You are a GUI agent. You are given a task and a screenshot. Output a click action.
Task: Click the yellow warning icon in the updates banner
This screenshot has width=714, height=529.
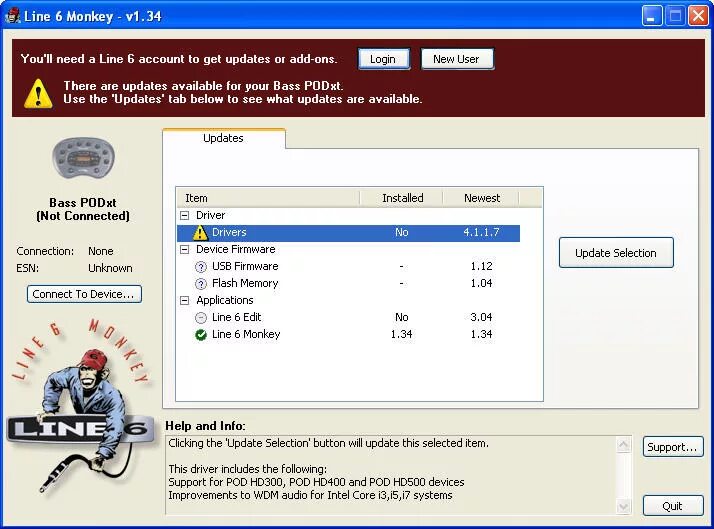(38, 93)
